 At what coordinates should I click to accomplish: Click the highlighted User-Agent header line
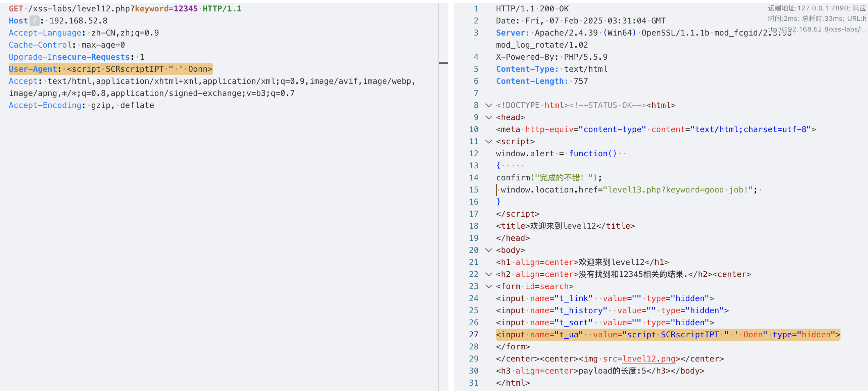(x=110, y=69)
